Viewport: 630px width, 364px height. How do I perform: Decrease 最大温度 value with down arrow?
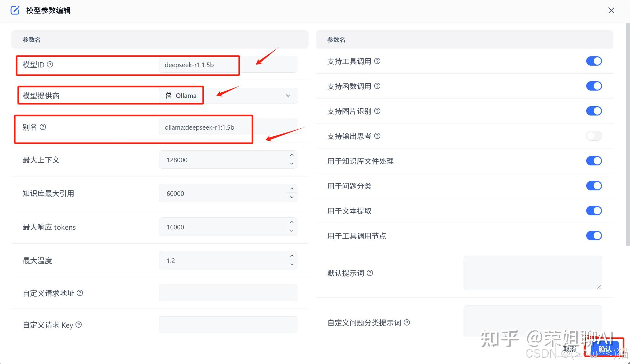pos(292,265)
